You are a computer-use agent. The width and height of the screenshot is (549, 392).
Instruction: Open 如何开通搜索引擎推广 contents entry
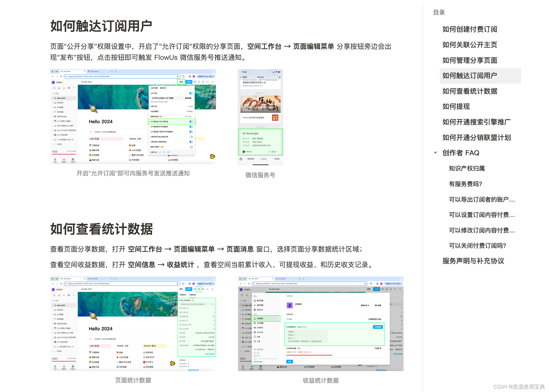477,122
